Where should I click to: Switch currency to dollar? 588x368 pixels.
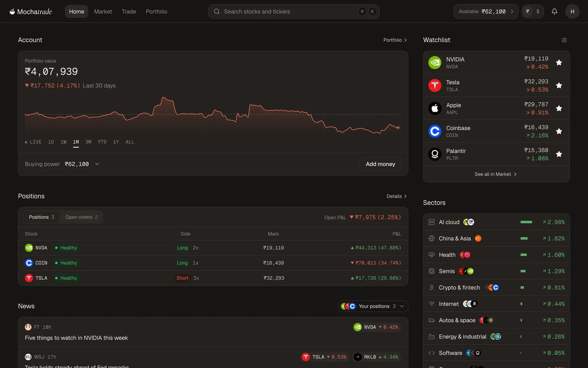pyautogui.click(x=538, y=11)
